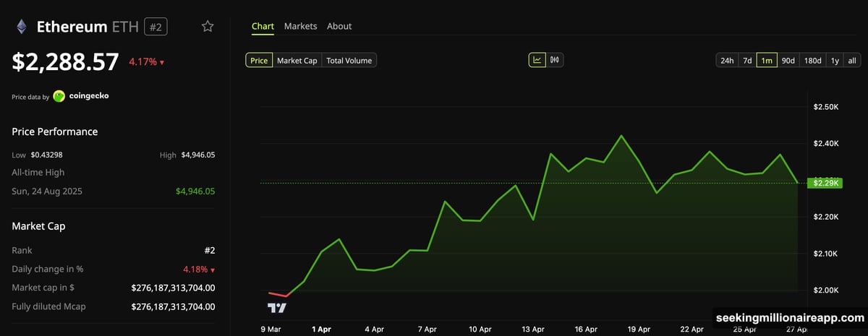Viewport: 868px width, 336px height.
Task: Click the $2.20K price axis label
Action: tap(826, 217)
